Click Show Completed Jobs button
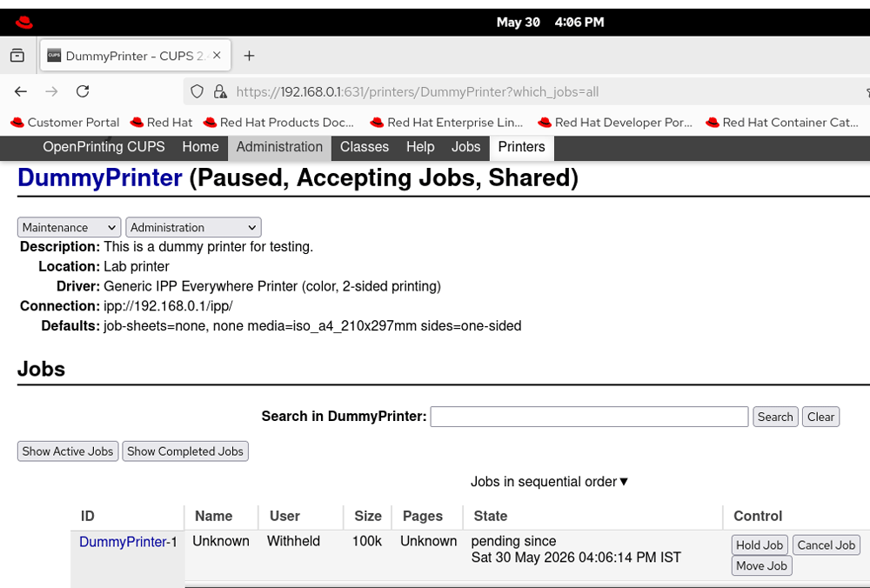 [x=185, y=451]
